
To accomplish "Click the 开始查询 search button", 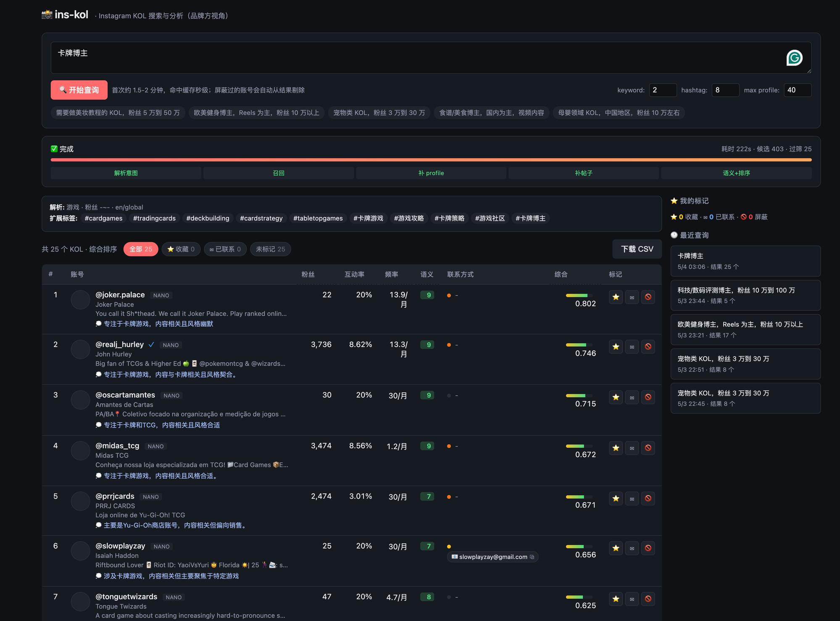I will tap(79, 90).
